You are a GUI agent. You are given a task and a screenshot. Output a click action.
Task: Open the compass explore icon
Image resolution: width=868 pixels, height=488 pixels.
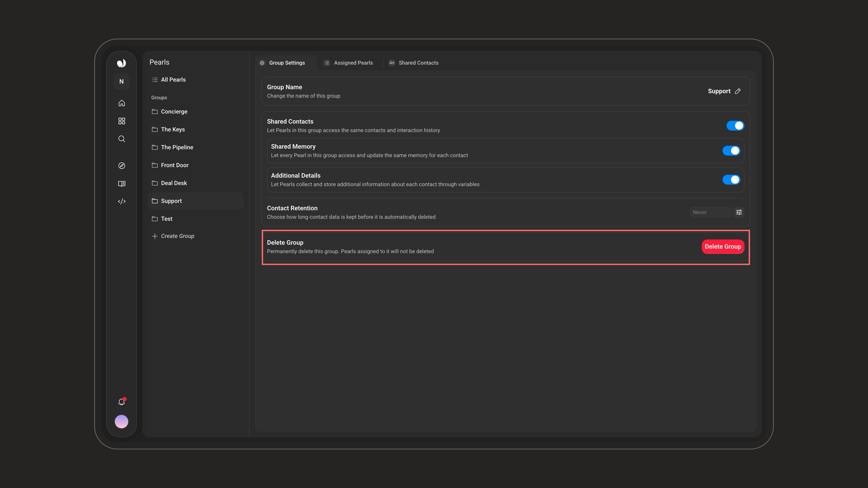(122, 166)
